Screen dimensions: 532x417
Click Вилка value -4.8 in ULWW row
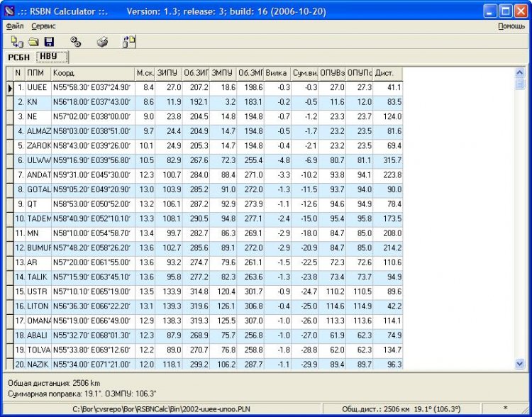pyautogui.click(x=277, y=161)
